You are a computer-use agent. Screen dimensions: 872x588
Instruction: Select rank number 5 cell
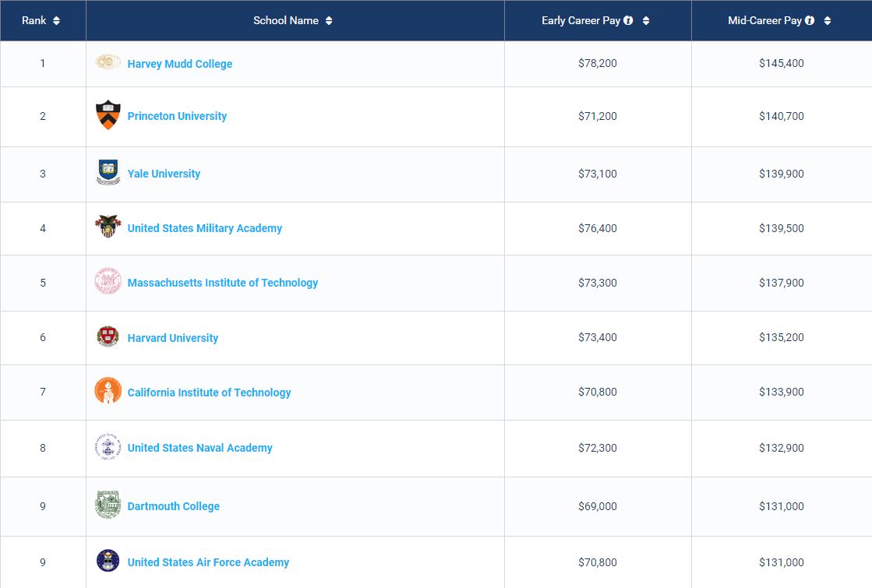[43, 283]
